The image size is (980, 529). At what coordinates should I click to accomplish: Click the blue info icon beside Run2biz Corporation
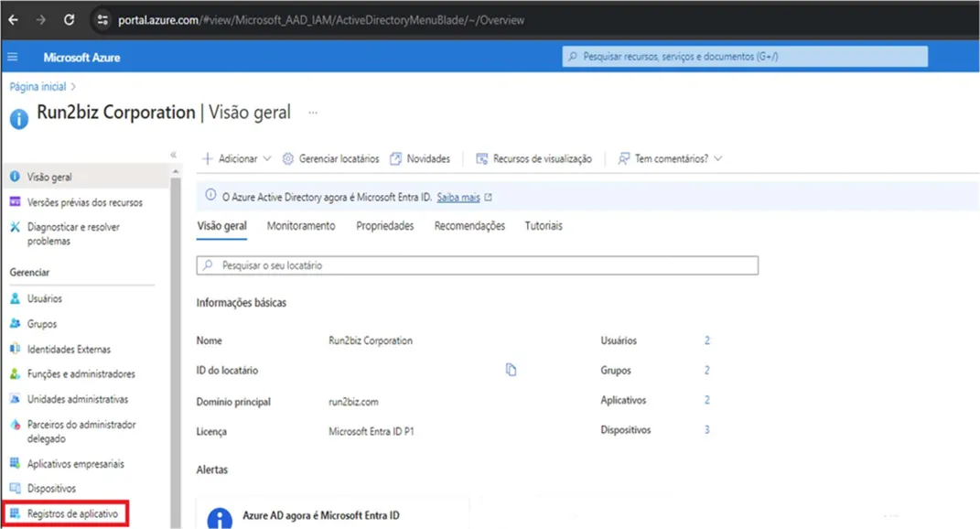click(18, 119)
